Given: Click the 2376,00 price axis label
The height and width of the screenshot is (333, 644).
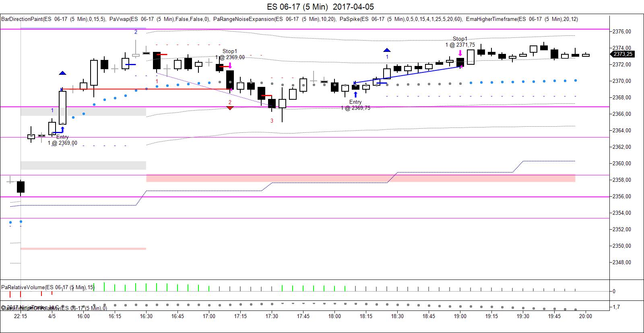Looking at the screenshot, I should click(x=623, y=31).
